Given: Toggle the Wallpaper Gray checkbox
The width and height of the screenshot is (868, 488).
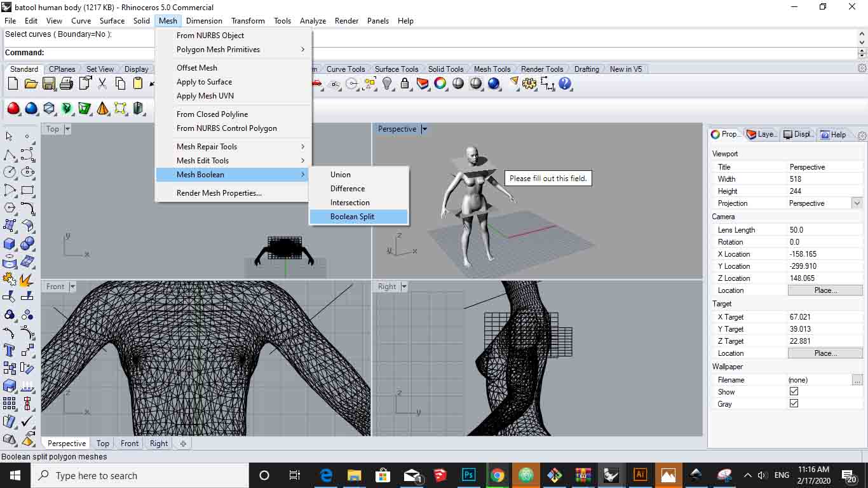Looking at the screenshot, I should [x=794, y=403].
